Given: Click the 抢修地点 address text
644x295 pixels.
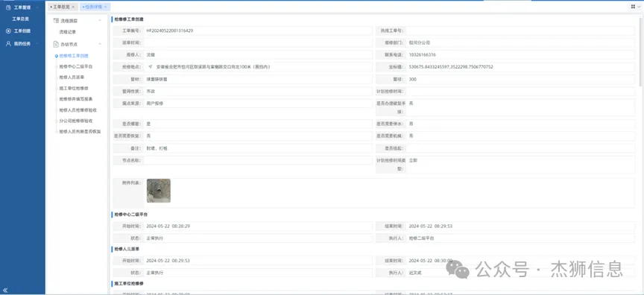Looking at the screenshot, I should (x=213, y=67).
